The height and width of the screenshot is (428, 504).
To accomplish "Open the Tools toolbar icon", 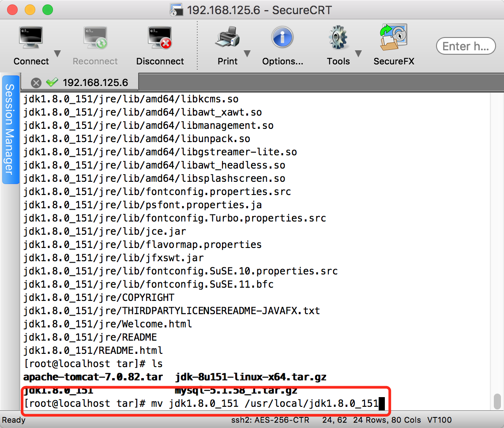I will click(x=338, y=37).
